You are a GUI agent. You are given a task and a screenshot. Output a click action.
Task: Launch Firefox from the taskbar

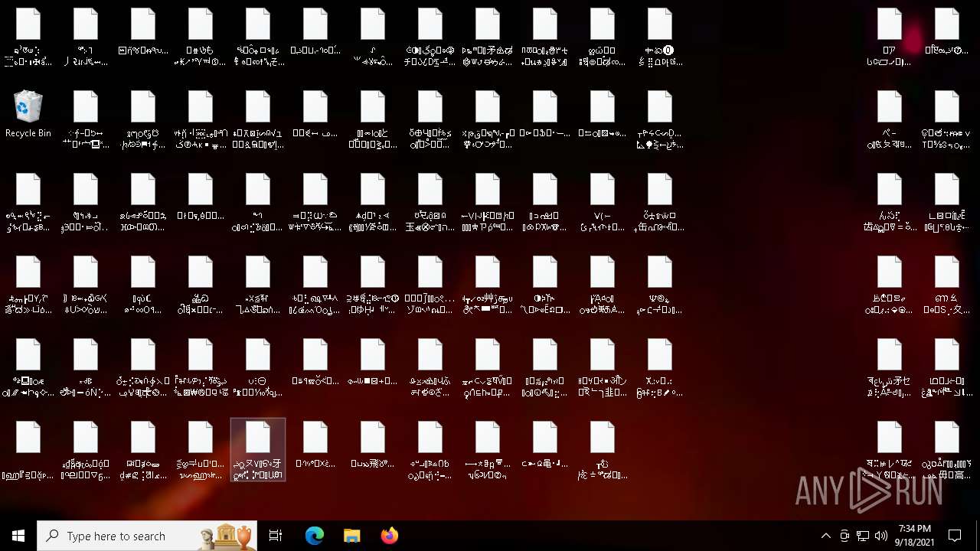pyautogui.click(x=390, y=536)
